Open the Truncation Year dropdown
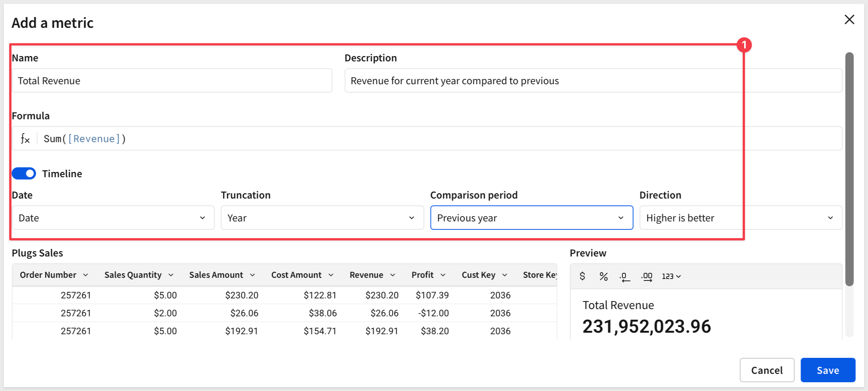The image size is (868, 391). [x=322, y=218]
